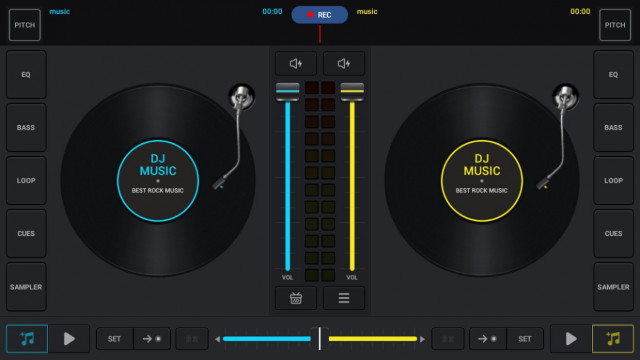Nudge the crossfader with the left arrow
This screenshot has width=640, height=360.
pyautogui.click(x=218, y=339)
